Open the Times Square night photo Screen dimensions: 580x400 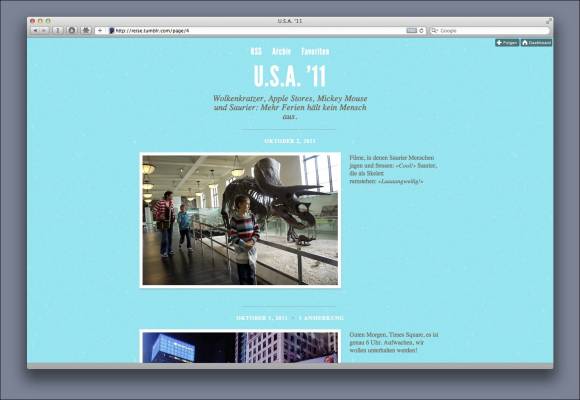[240, 346]
